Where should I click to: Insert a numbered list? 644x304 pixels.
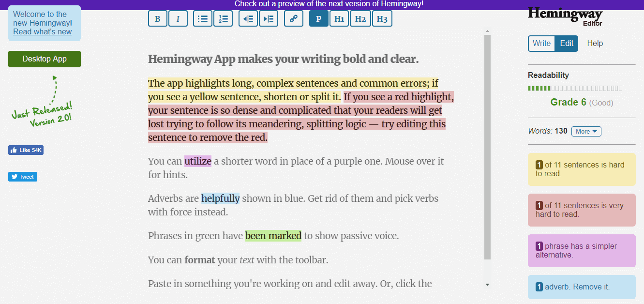click(223, 19)
